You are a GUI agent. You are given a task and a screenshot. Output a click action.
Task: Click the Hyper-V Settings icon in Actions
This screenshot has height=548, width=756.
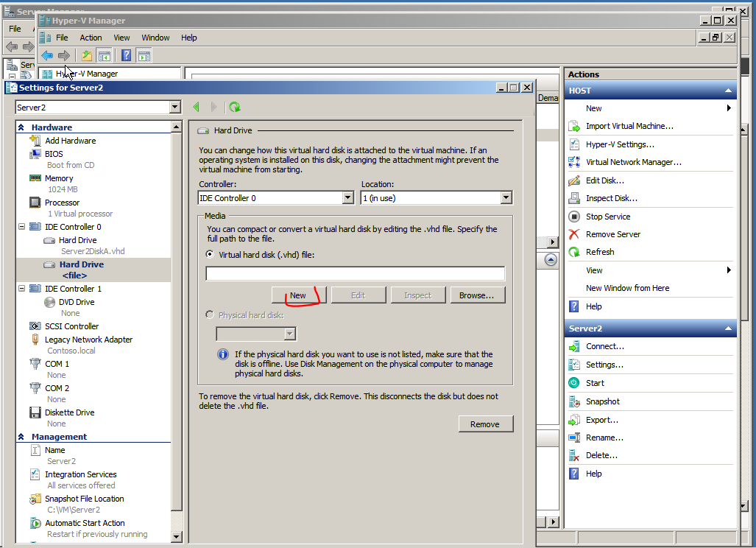click(574, 144)
